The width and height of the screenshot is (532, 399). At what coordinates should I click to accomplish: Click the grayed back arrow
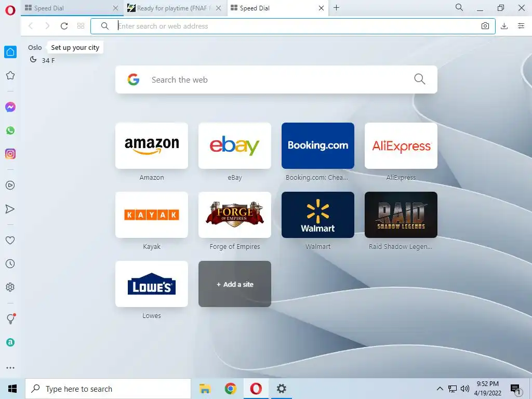pyautogui.click(x=31, y=26)
